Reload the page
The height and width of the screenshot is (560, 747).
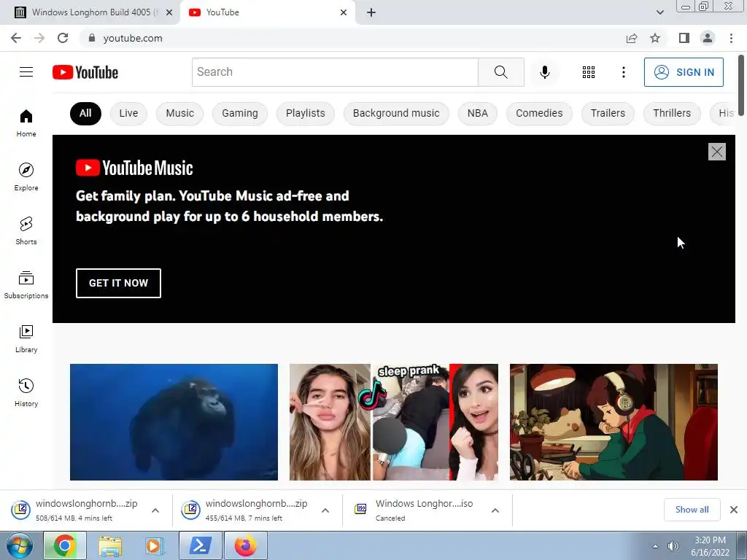tap(63, 38)
